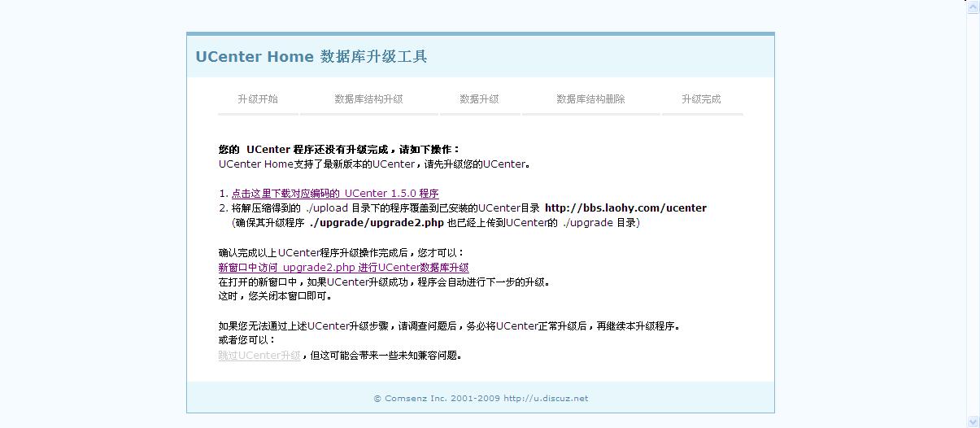Viewport: 980px width, 428px height.
Task: Open upgrade2.php UCenter database upgrade link
Action: click(x=344, y=268)
